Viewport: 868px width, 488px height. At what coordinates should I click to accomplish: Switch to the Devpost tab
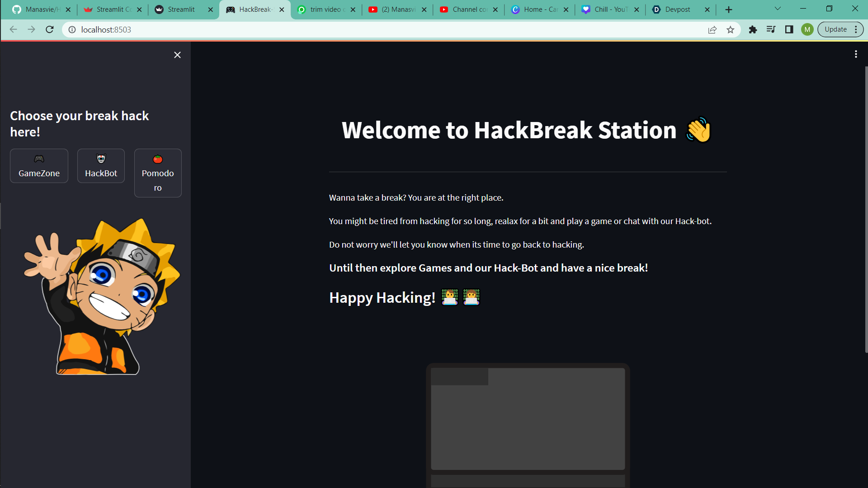tap(677, 9)
